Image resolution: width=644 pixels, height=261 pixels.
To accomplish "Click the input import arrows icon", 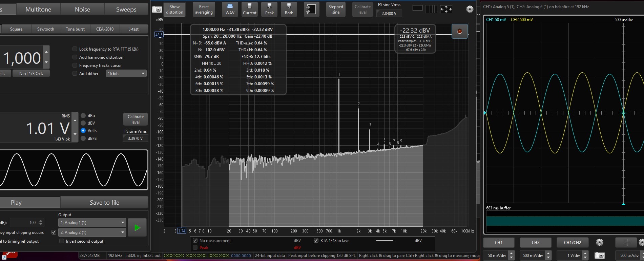I will (311, 10).
